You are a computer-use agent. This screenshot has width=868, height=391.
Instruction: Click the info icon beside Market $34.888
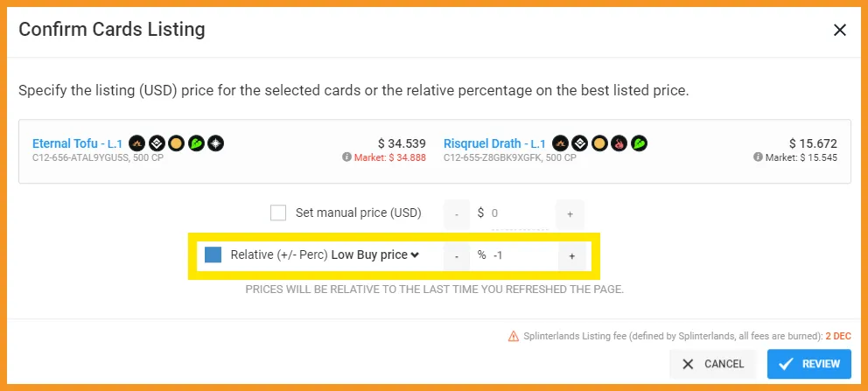click(x=346, y=157)
